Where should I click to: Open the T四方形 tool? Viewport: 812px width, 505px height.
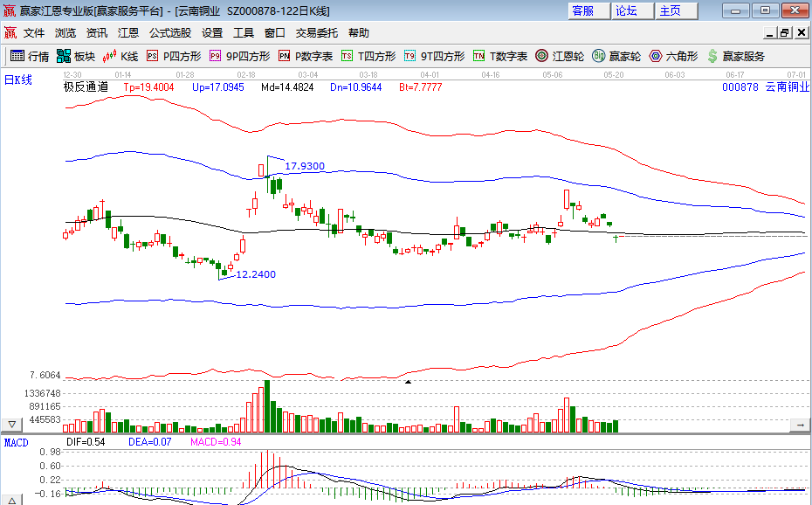368,56
